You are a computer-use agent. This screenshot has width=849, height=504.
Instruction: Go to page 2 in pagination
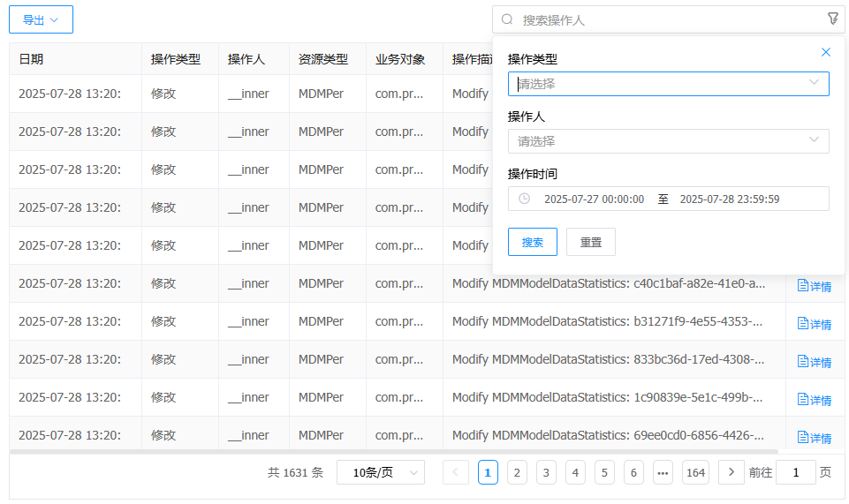(518, 472)
